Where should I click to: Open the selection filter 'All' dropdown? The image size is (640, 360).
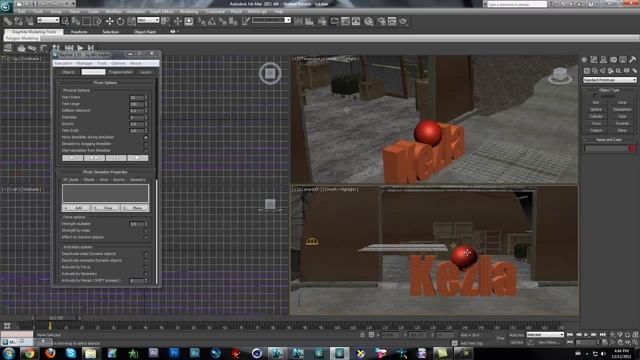(x=48, y=20)
